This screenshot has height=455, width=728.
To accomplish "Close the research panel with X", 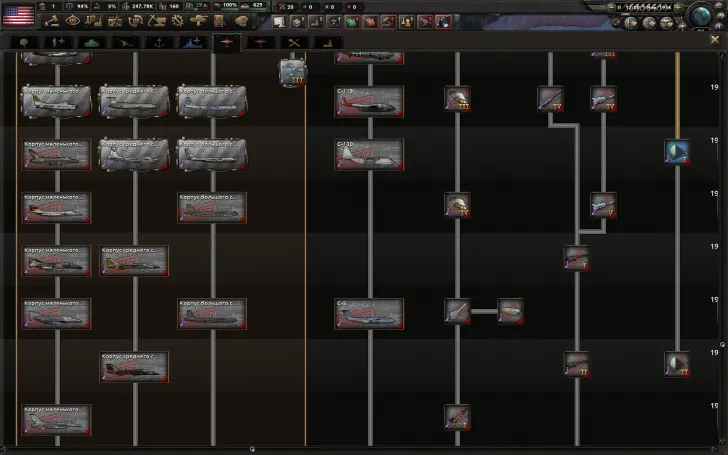I will pos(715,40).
